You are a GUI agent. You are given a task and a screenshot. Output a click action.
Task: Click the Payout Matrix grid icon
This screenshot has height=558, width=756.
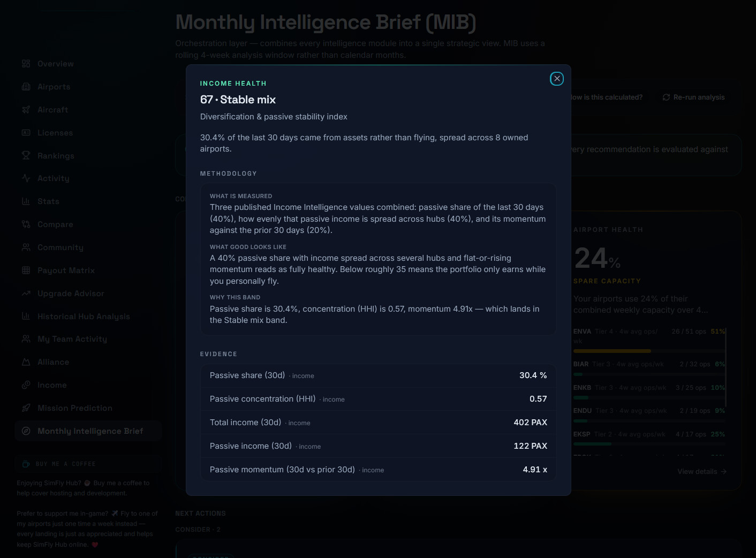pos(26,270)
